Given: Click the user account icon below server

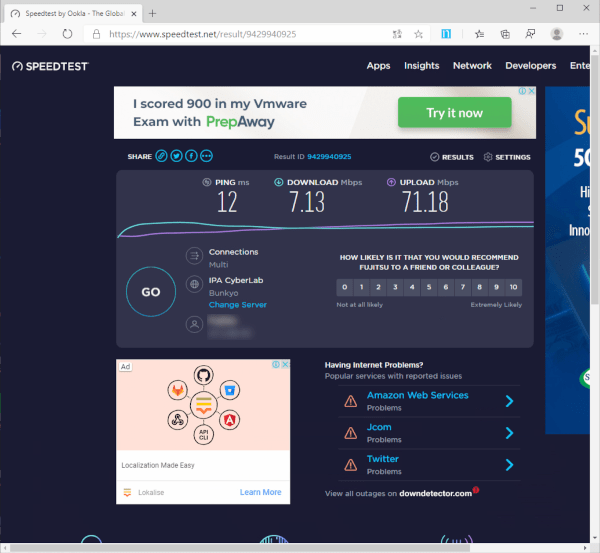Looking at the screenshot, I should point(194,325).
